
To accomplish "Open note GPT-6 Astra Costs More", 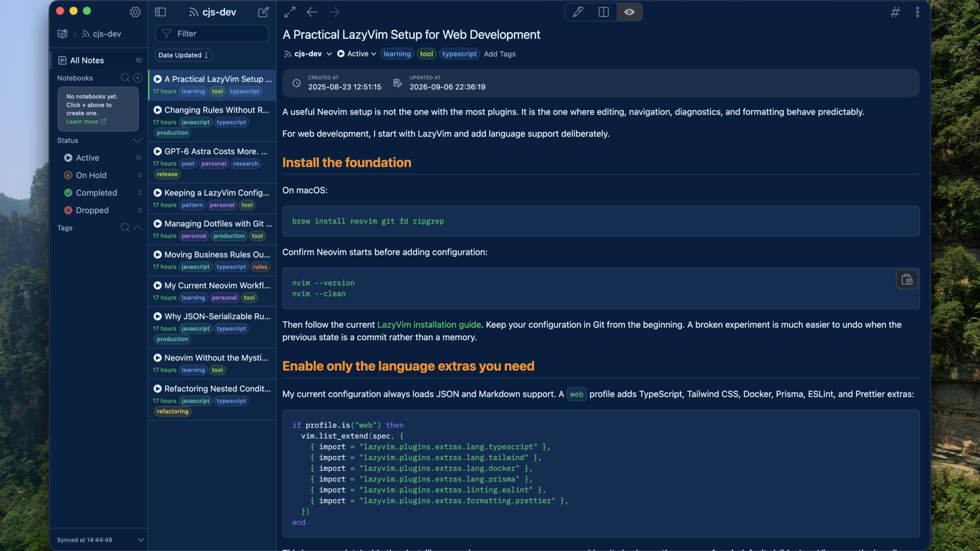I will (212, 162).
